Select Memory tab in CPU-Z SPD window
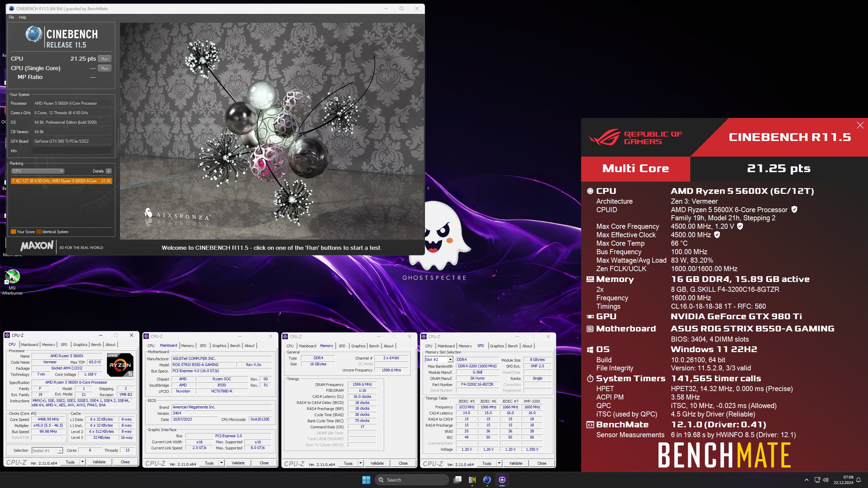This screenshot has height=488, width=868. pyautogui.click(x=465, y=346)
